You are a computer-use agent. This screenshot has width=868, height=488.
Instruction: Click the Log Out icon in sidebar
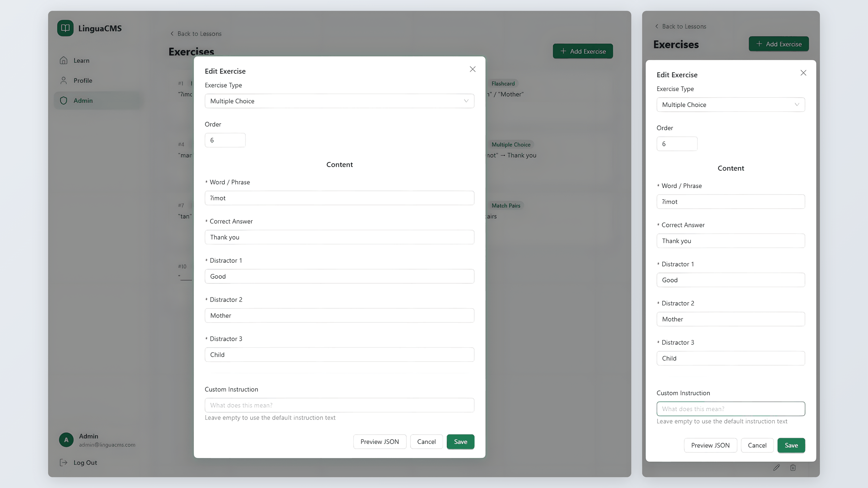(64, 462)
